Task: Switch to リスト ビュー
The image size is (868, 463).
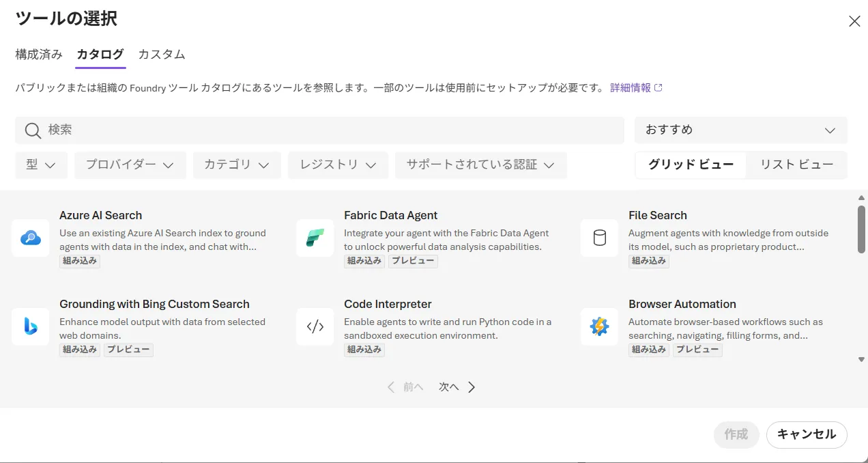Action: tap(796, 165)
